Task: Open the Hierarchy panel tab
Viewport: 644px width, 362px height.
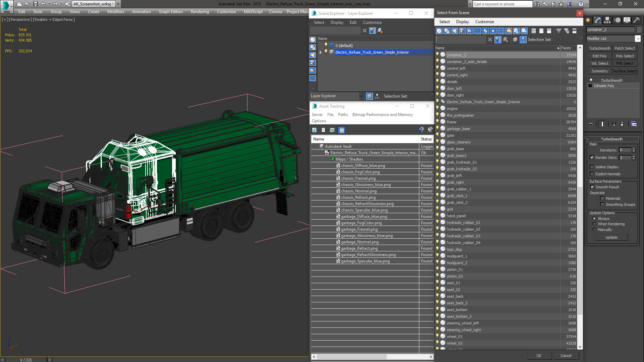Action: tap(607, 20)
